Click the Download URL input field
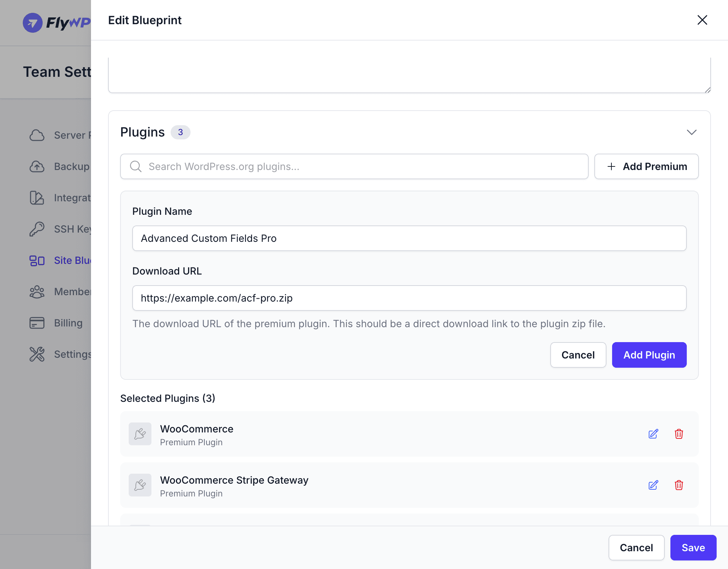The image size is (728, 569). click(409, 298)
